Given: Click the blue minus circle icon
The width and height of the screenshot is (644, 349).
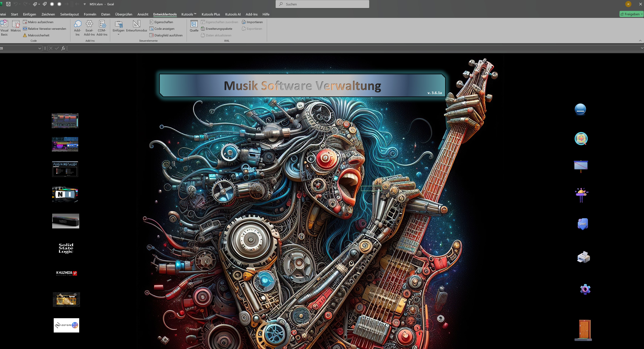Looking at the screenshot, I should [x=580, y=109].
